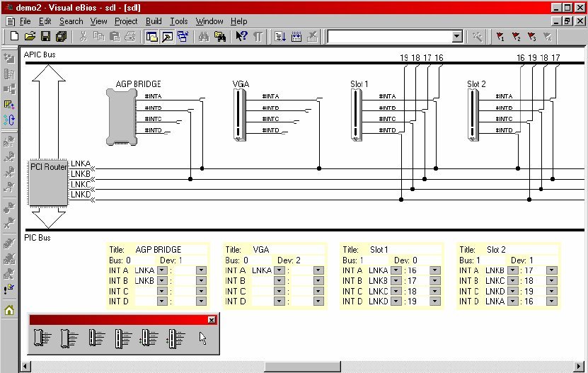Viewport: 588px width, 373px height.
Task: Click the binoculars Find icon
Action: (204, 36)
